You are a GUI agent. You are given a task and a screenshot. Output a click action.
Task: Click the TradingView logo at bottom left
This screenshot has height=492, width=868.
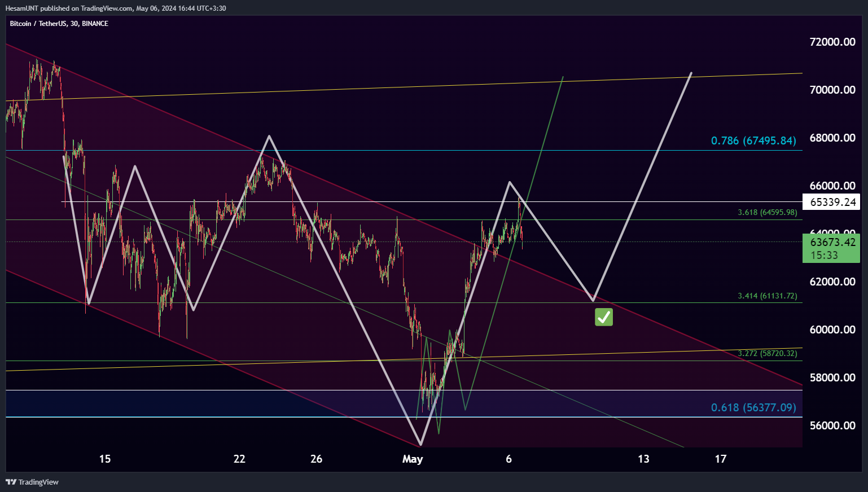(x=32, y=482)
